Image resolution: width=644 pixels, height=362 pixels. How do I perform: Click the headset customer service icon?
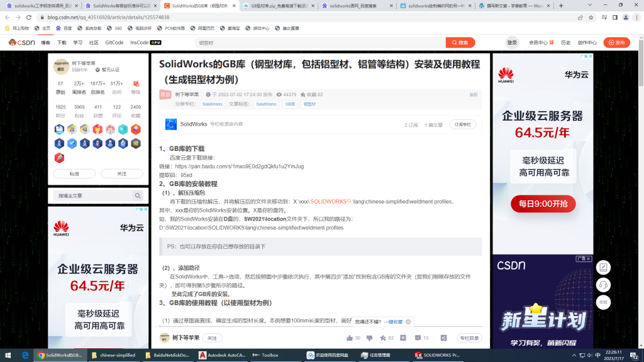[603, 285]
